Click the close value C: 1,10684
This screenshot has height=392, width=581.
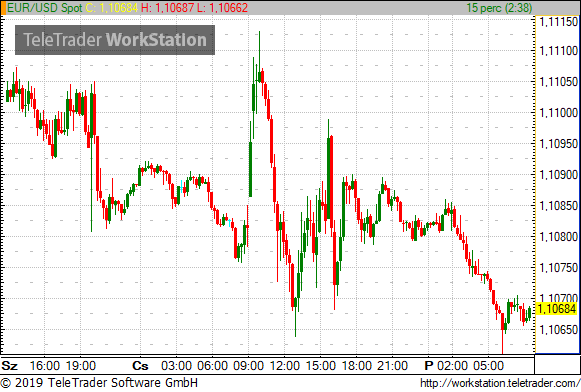(112, 8)
